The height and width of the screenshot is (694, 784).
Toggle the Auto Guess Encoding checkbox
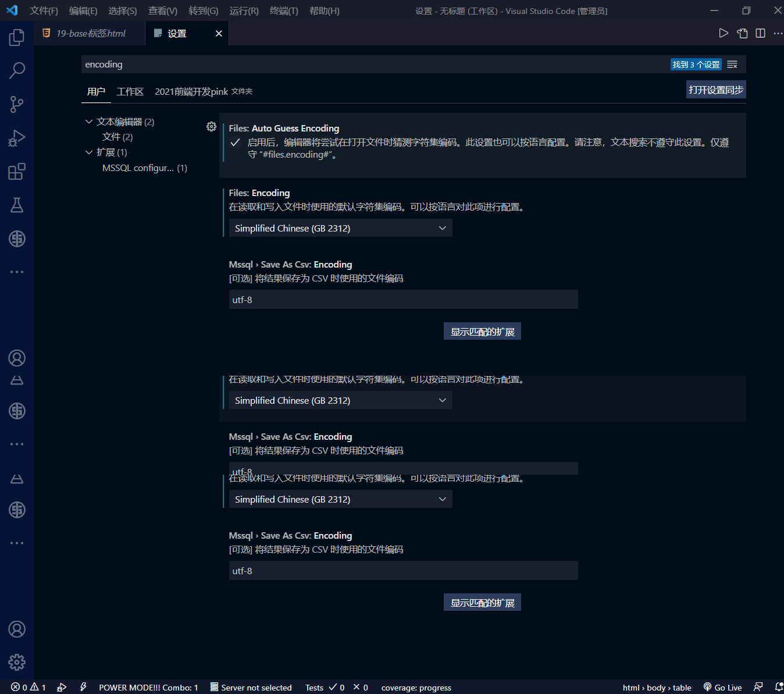point(236,143)
